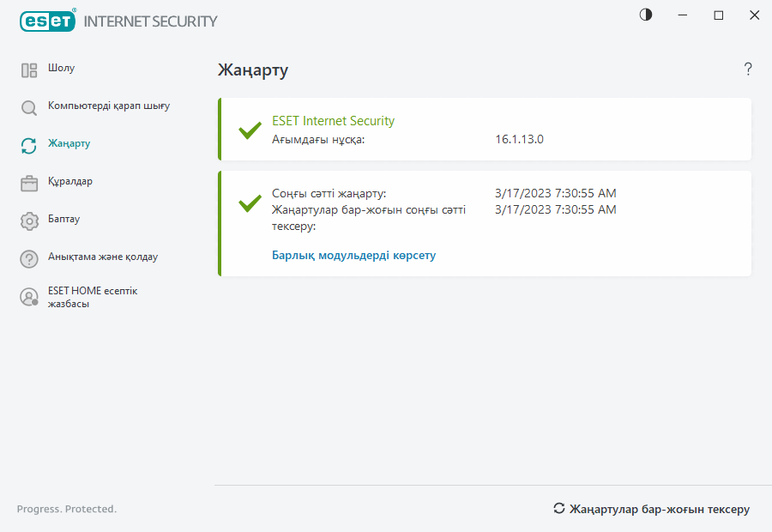Open ESET HOME есептік жазбасы page
This screenshot has width=772, height=532.
[93, 297]
